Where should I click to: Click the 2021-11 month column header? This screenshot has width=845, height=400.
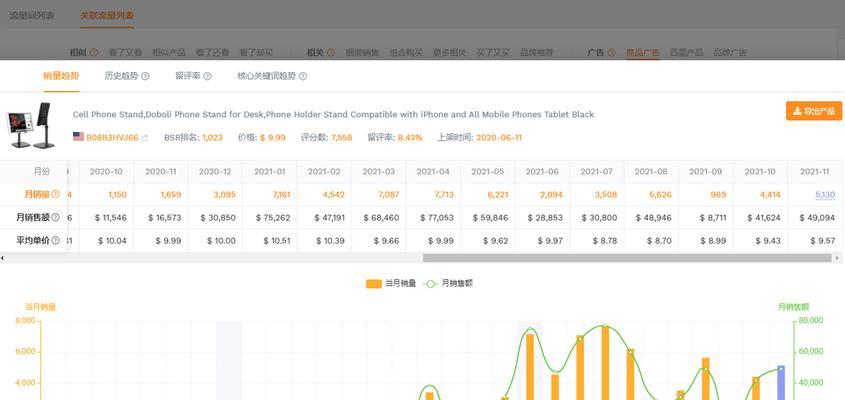pyautogui.click(x=814, y=171)
